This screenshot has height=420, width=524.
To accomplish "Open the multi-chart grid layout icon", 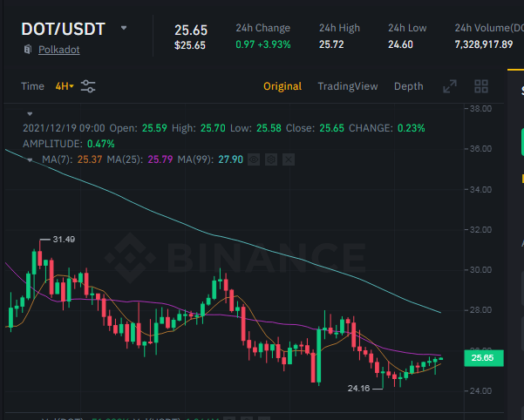I will tap(481, 86).
